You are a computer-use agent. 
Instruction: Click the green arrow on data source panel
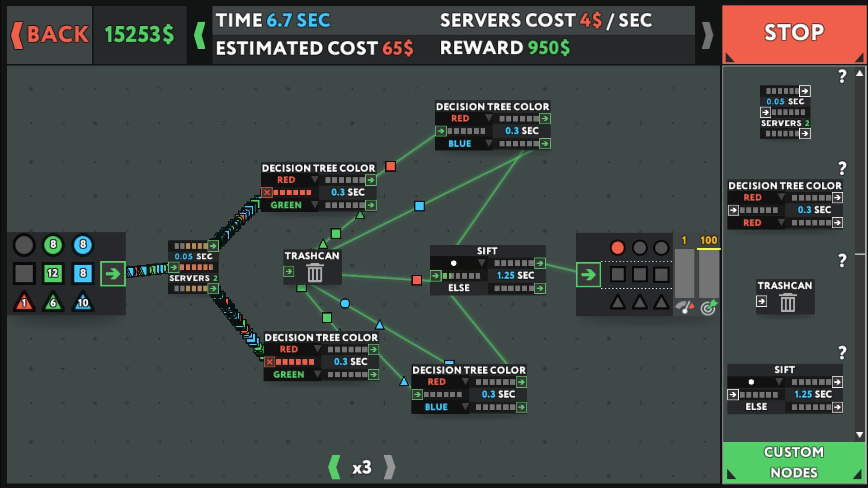coord(113,273)
